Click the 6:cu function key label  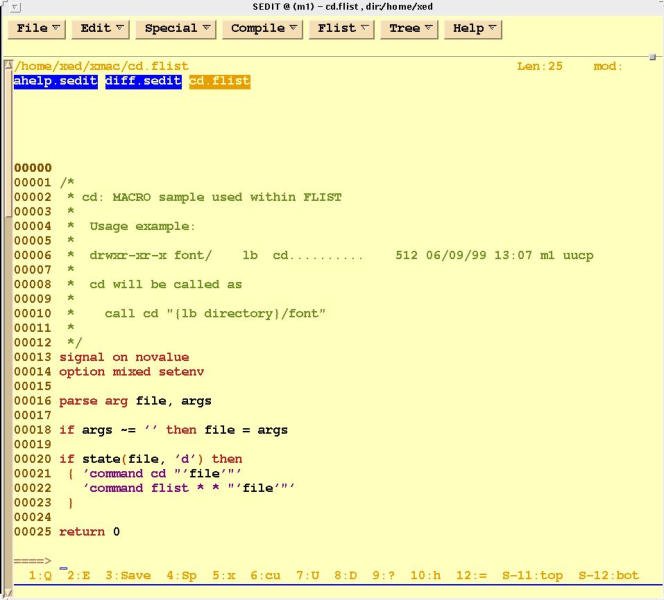pyautogui.click(x=265, y=575)
